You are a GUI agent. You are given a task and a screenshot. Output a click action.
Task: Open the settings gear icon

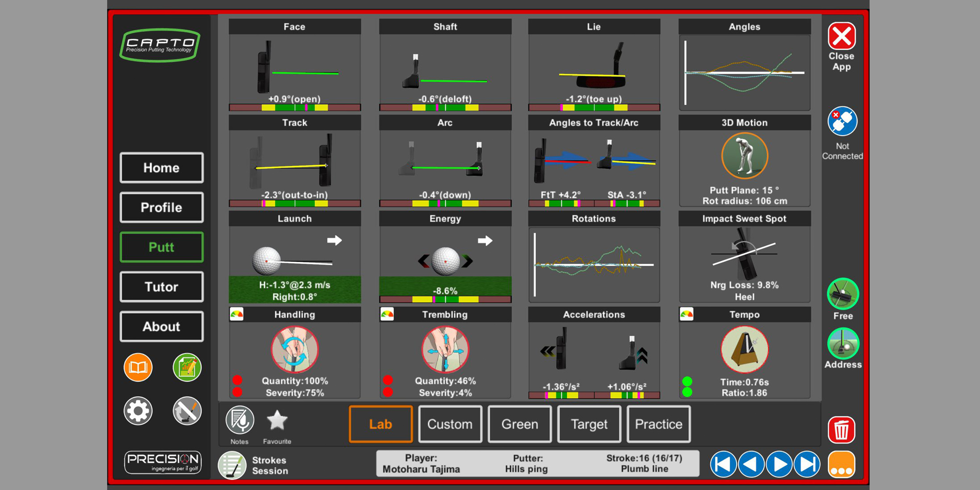[x=138, y=411]
